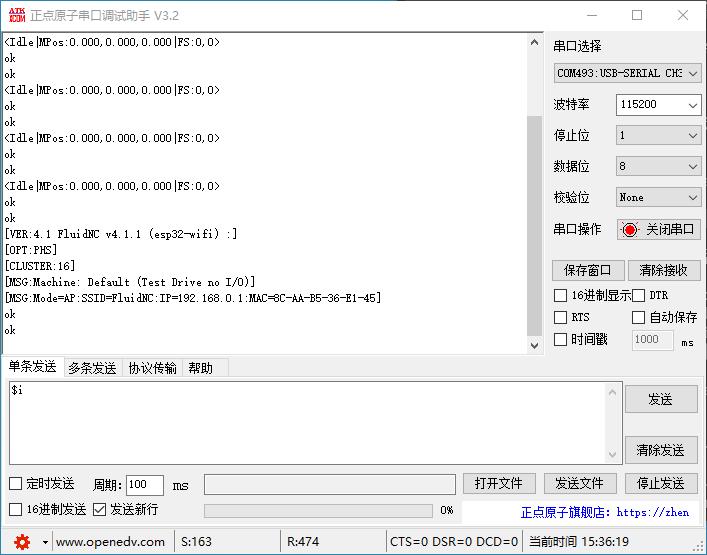Screen dimensions: 707x555
Task: Click the 清除发送 clear send button
Action: click(x=661, y=450)
